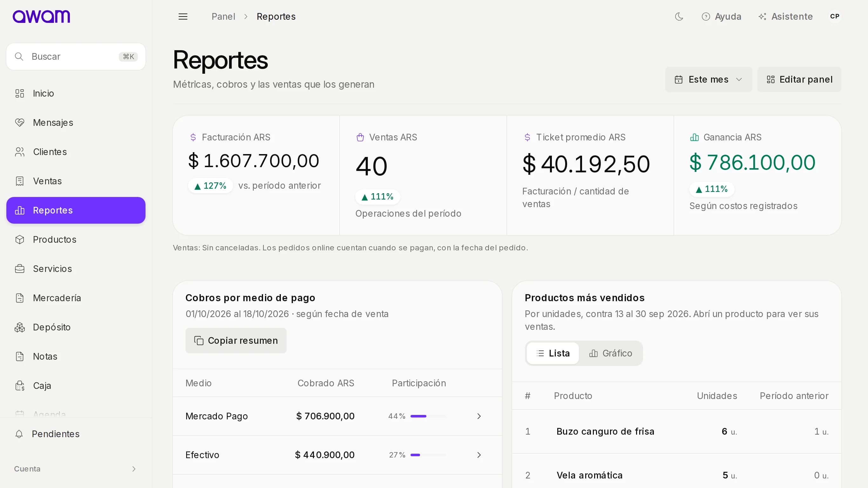
Task: Click the Servicios briefcase icon
Action: 20,269
